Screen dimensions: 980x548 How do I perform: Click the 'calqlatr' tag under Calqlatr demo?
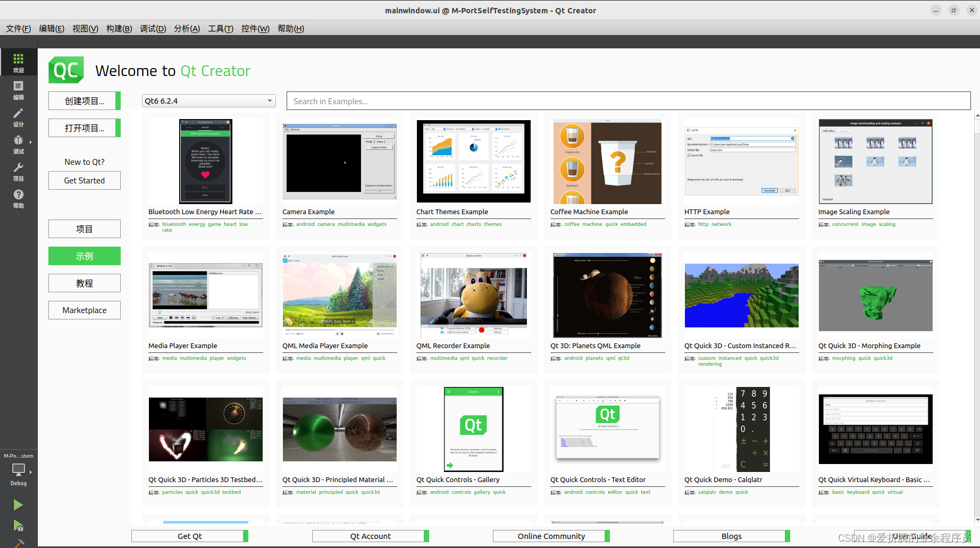(707, 492)
